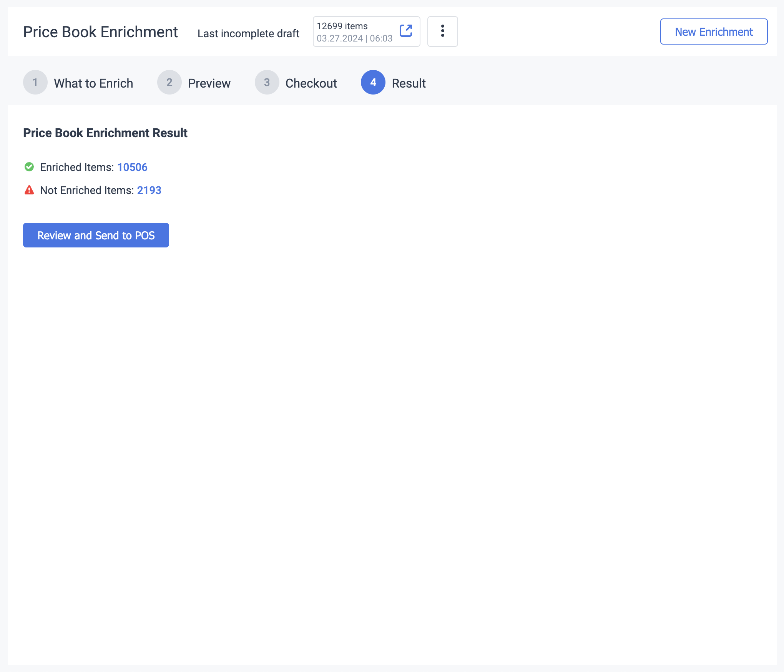Open the last incomplete draft external link icon

[406, 31]
